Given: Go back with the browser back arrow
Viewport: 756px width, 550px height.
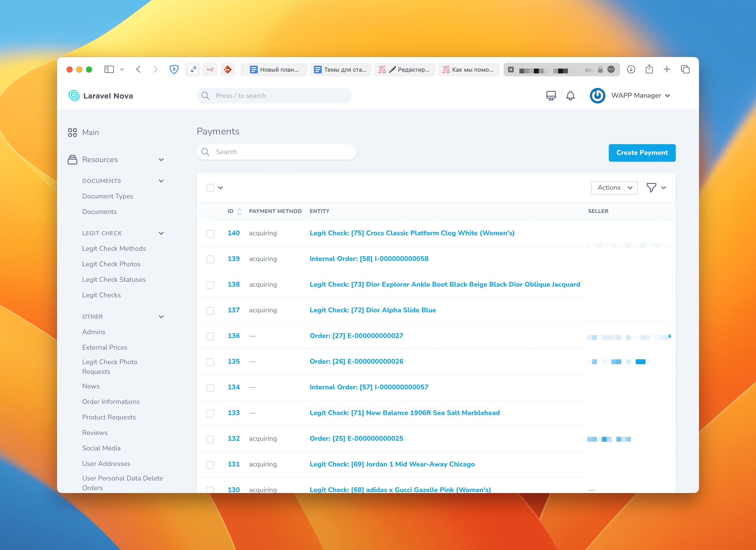Looking at the screenshot, I should pos(138,69).
